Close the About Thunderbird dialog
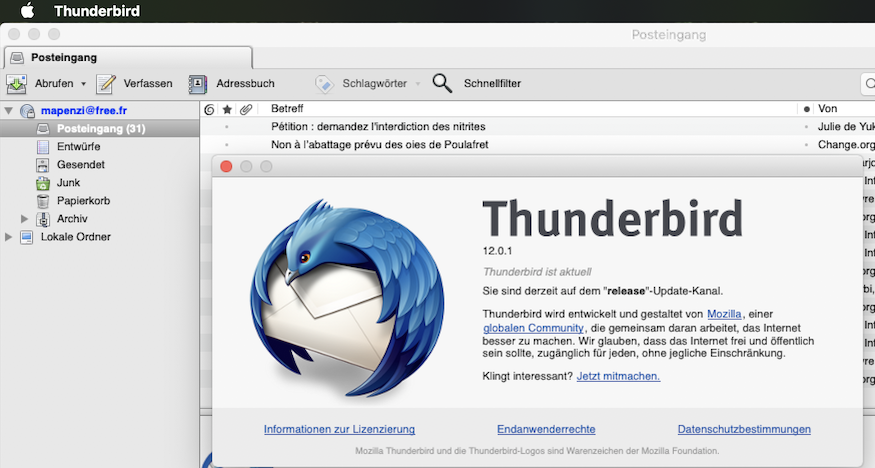The image size is (875, 468). coord(226,166)
